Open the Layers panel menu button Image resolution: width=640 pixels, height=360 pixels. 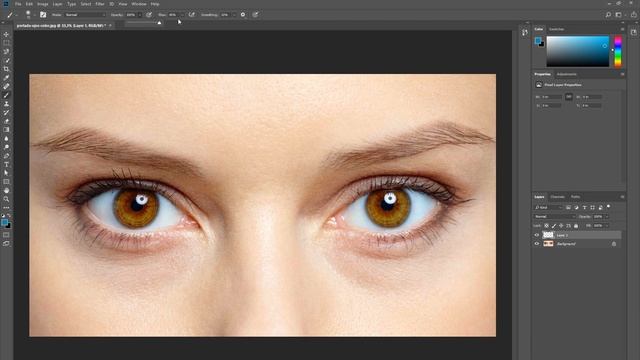(622, 197)
